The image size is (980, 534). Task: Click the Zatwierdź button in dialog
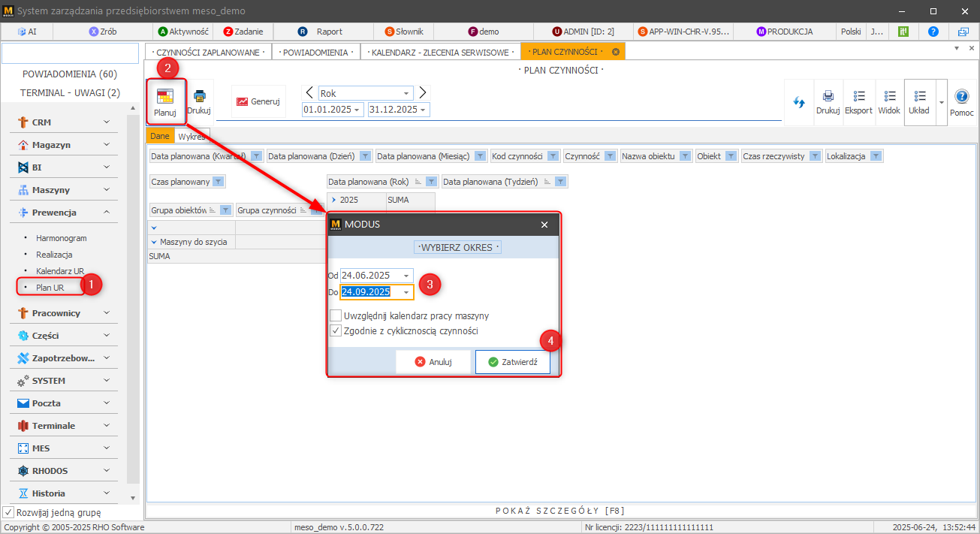pyautogui.click(x=513, y=362)
